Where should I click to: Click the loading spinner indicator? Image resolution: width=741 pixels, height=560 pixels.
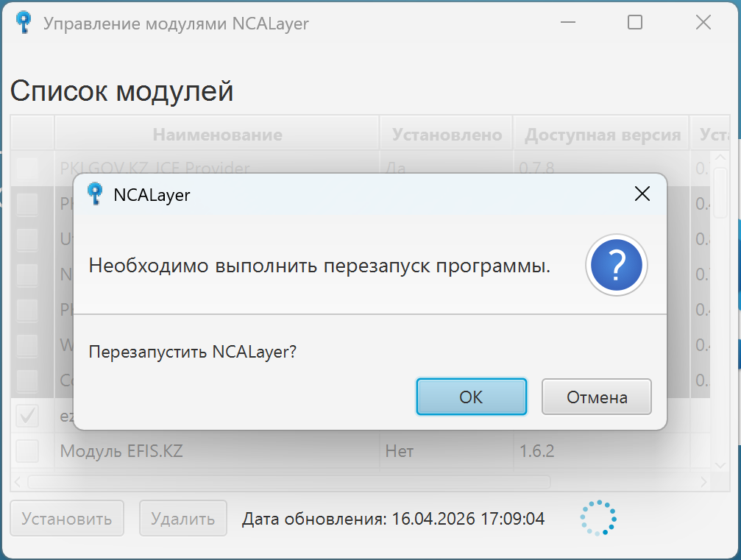[x=598, y=518]
